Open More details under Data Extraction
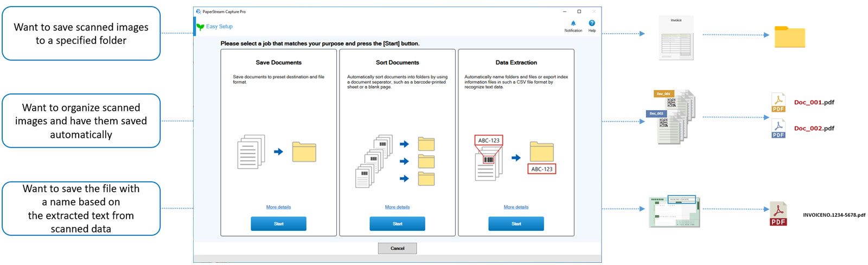Viewport: 868px width, 265px height. point(516,207)
